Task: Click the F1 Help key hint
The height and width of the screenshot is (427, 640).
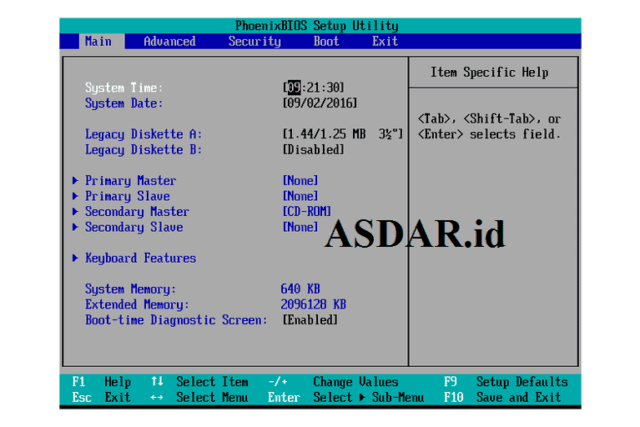Action: tap(101, 382)
